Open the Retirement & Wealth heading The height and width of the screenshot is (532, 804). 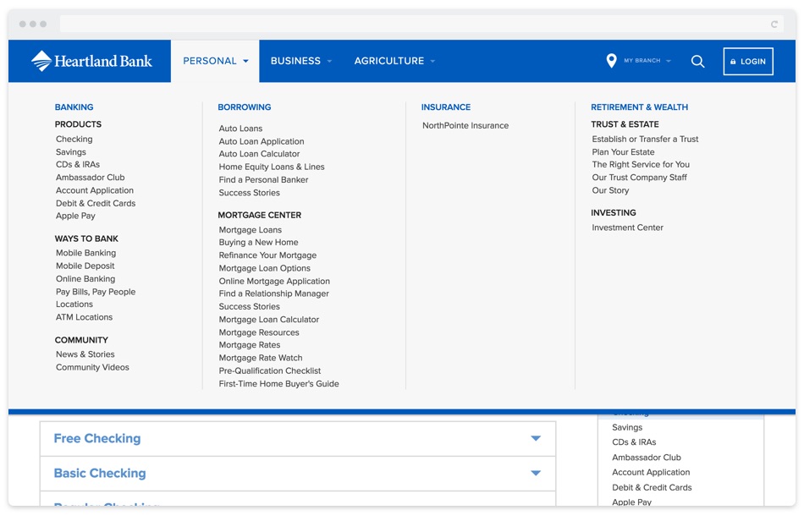click(x=640, y=107)
